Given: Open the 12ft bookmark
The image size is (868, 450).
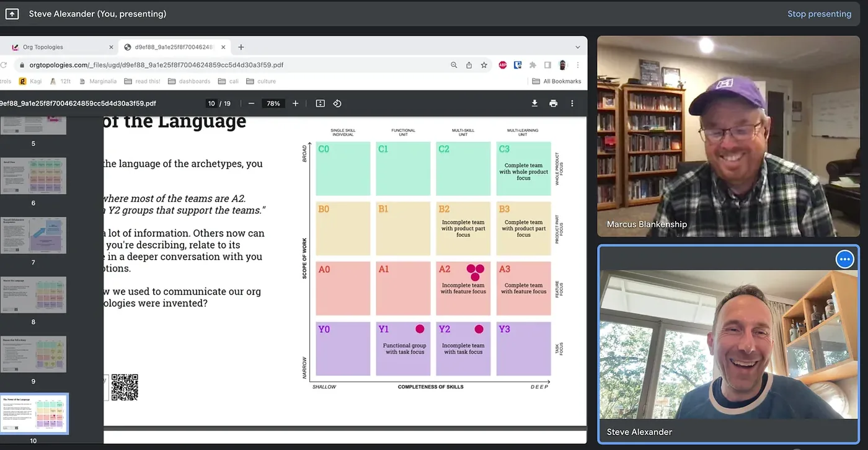Looking at the screenshot, I should (x=60, y=81).
